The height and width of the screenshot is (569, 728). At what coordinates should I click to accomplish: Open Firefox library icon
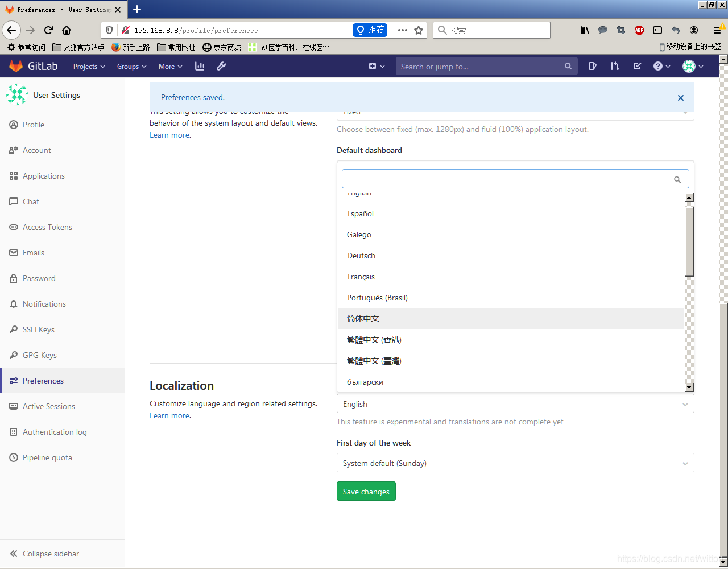(584, 30)
